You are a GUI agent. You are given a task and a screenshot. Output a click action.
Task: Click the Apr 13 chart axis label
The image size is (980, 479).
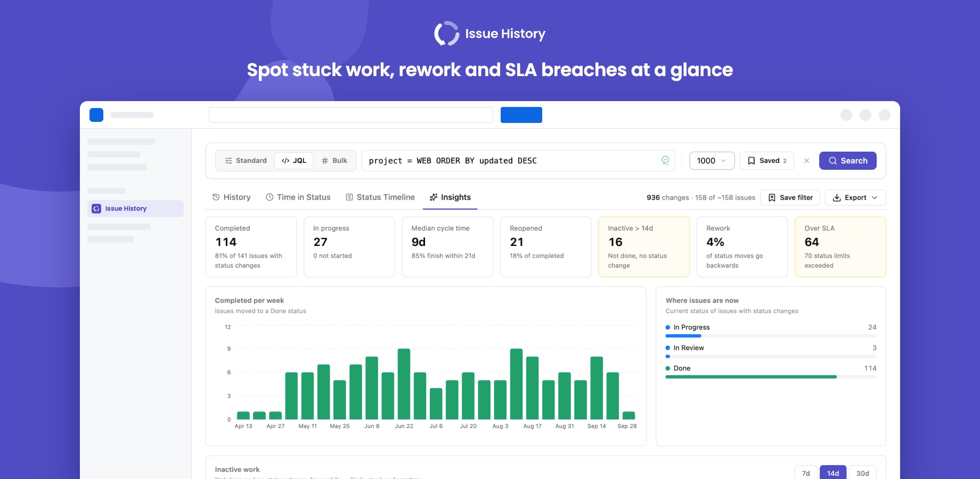243,426
